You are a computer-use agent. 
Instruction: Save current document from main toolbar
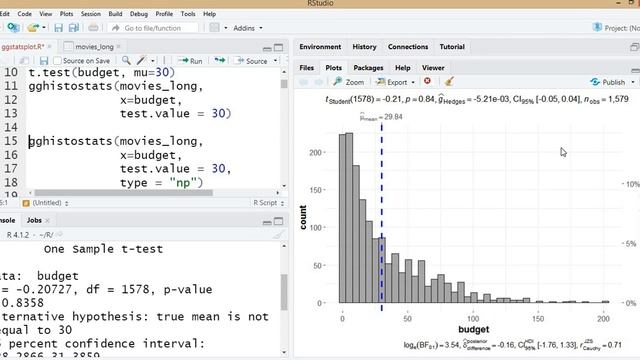click(58, 28)
